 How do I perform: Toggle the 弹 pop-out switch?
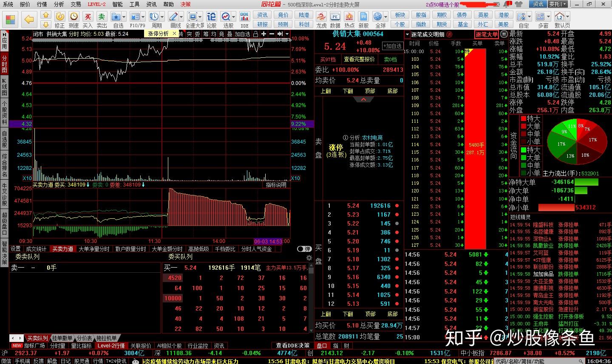(x=304, y=249)
